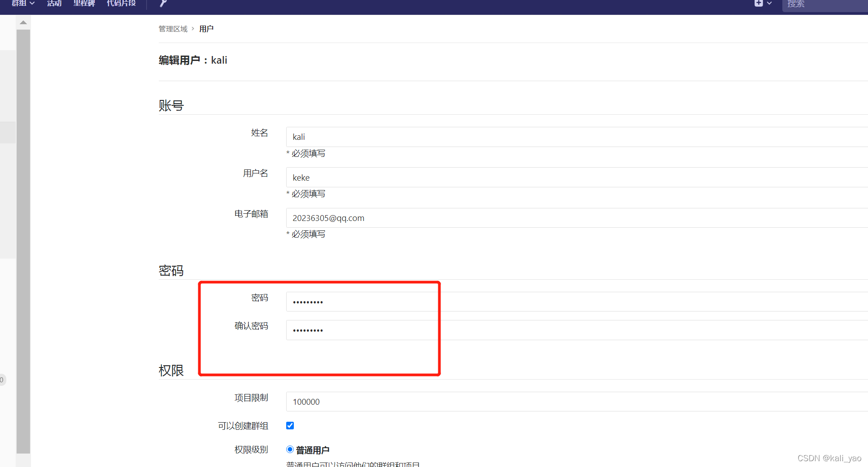Click the 项目限制 field showing 100000

coord(577,402)
